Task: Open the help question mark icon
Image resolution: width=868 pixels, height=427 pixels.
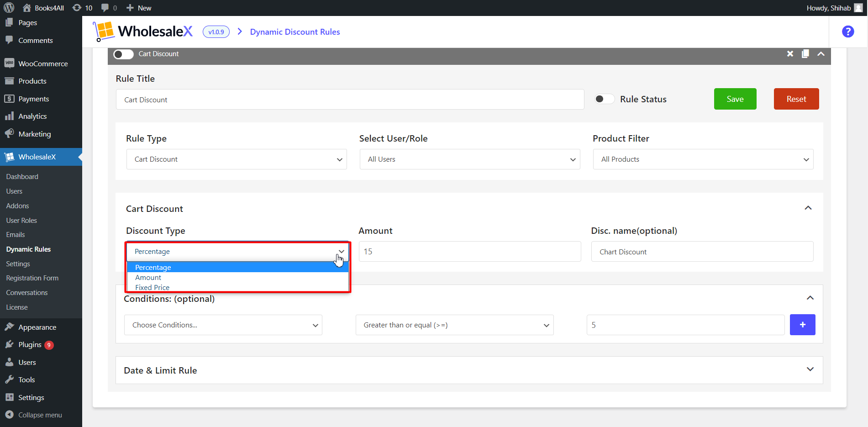Action: (x=848, y=32)
